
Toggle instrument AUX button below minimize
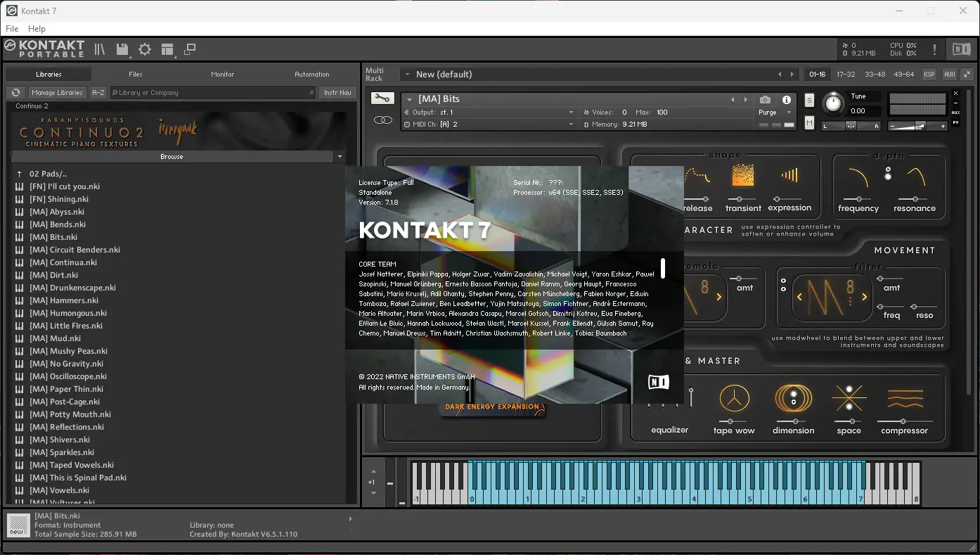tap(955, 113)
